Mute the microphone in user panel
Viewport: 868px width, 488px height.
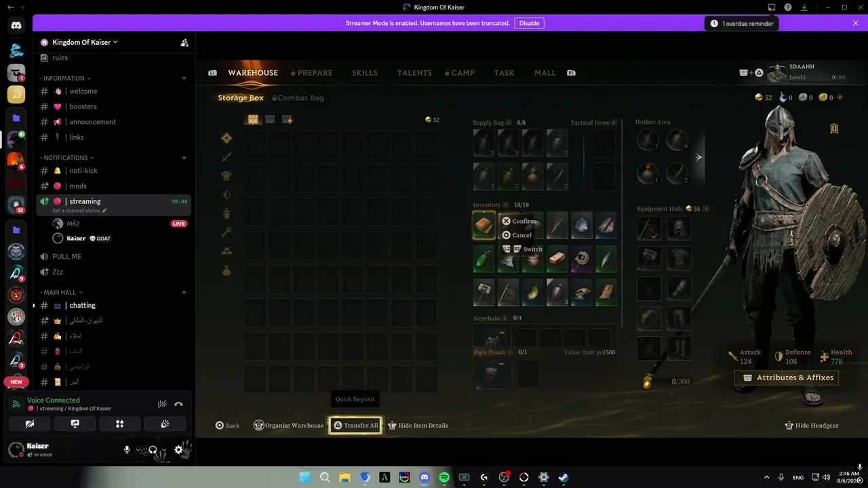(x=127, y=449)
